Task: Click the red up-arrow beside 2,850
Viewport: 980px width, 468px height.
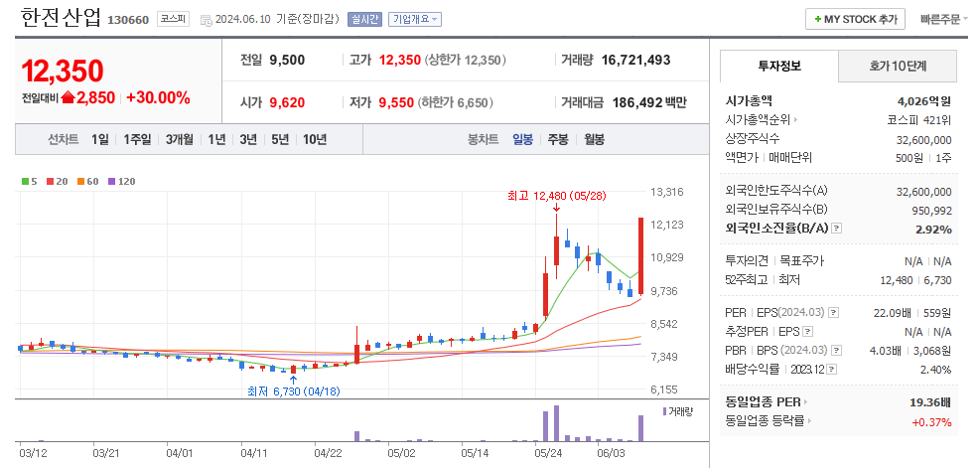Action: pyautogui.click(x=69, y=97)
